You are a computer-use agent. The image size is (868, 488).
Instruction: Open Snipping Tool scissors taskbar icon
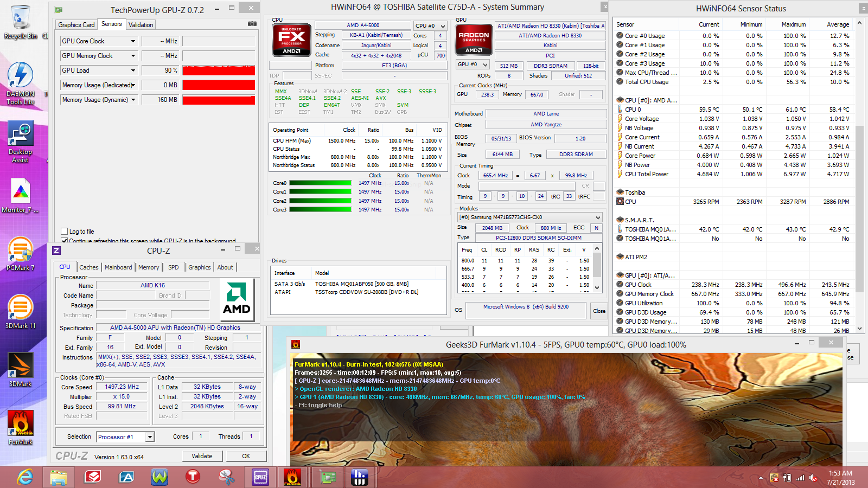click(226, 477)
